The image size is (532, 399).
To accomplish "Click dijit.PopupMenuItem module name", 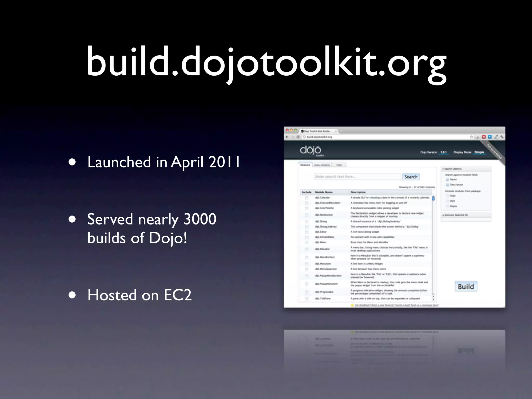I will point(326,284).
